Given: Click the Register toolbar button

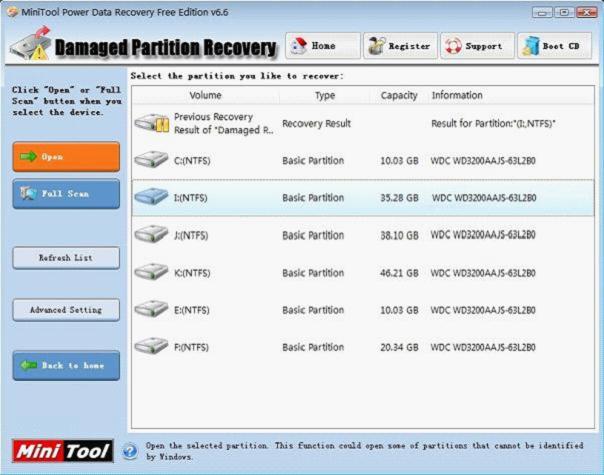Looking at the screenshot, I should [400, 46].
